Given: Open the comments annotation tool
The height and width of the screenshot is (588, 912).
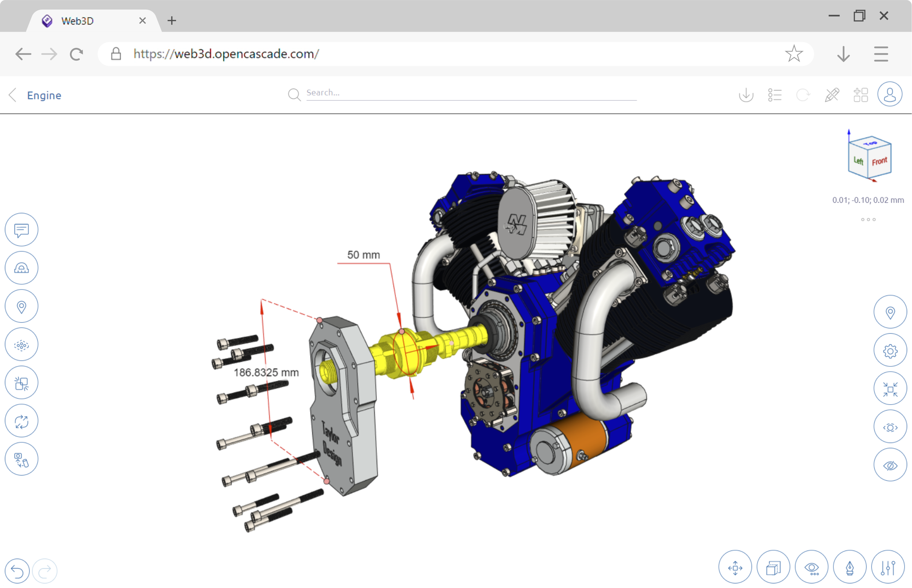Looking at the screenshot, I should (x=21, y=230).
